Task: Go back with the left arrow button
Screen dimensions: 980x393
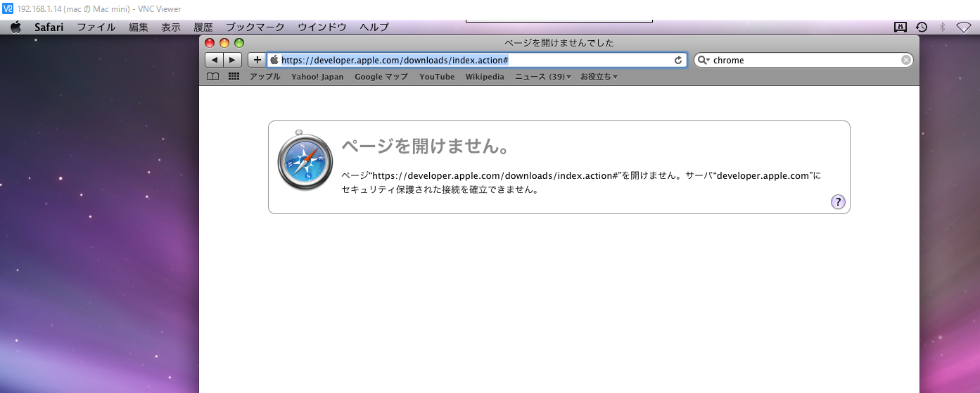Action: coord(214,60)
